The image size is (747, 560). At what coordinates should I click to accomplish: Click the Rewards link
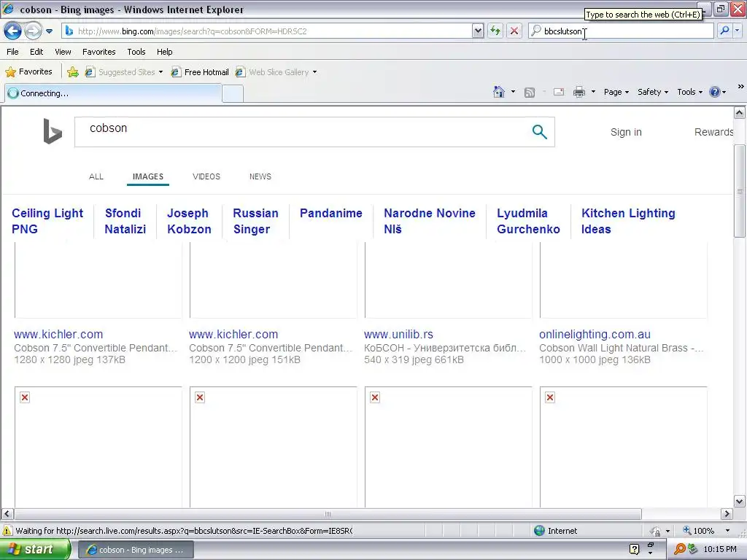coord(713,132)
